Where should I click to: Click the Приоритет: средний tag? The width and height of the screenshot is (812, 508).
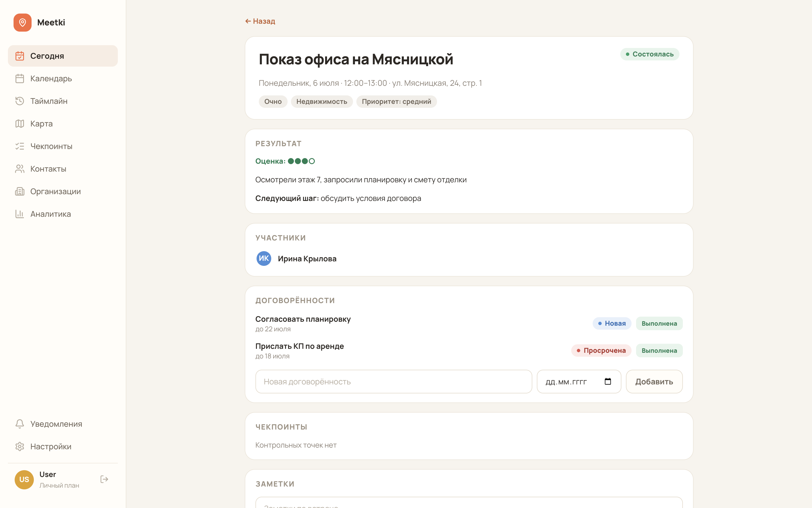396,102
